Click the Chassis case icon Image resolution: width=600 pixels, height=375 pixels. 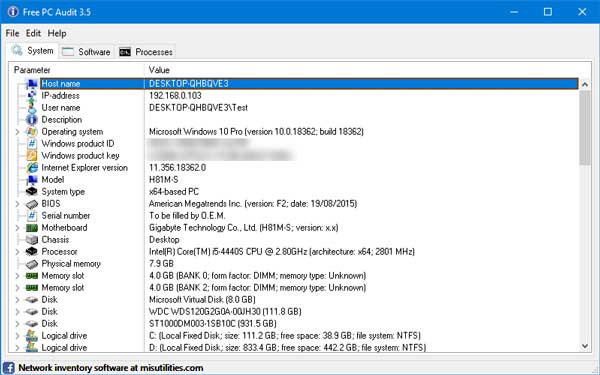[x=32, y=240]
